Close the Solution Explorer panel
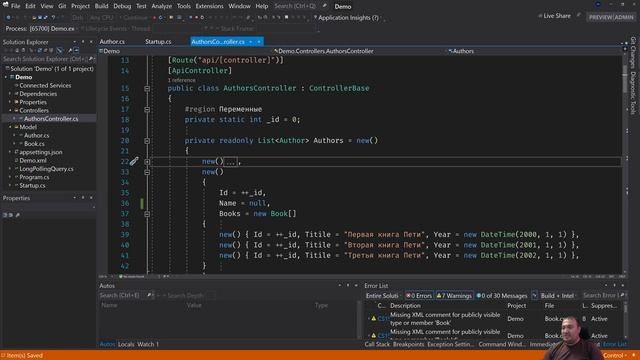Viewport: 640px width, 360px height. coord(91,42)
